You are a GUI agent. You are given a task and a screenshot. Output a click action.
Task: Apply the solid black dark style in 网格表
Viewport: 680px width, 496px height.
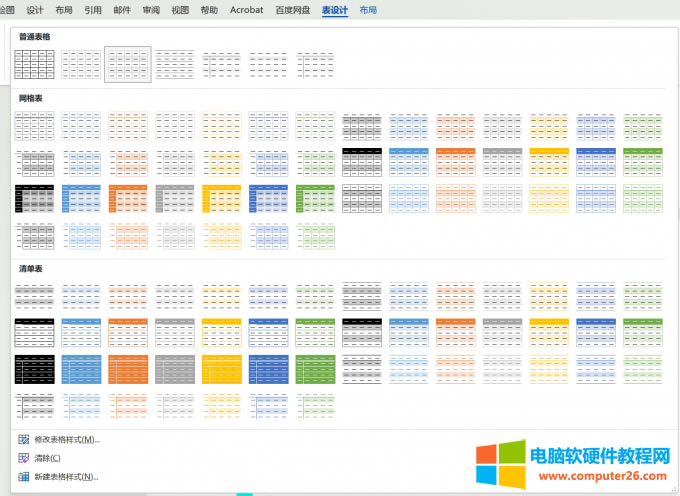[34, 199]
